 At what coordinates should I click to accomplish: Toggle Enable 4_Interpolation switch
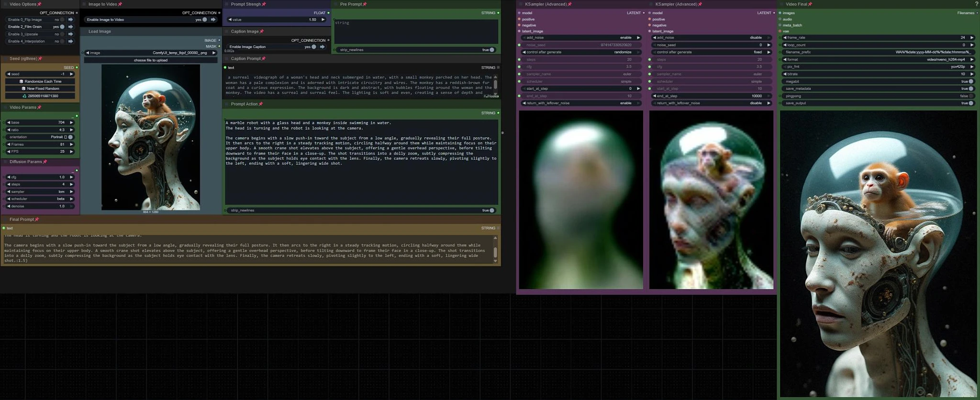[63, 42]
